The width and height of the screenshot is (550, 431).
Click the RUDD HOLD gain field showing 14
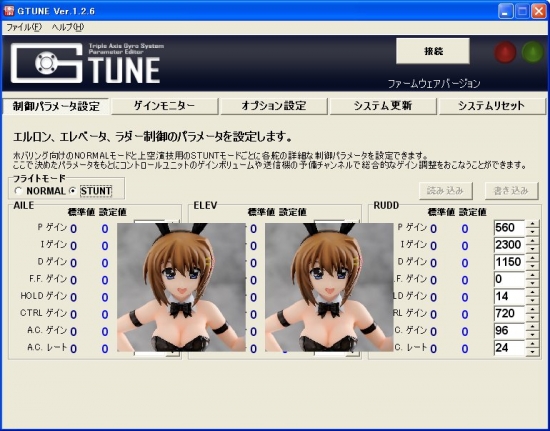point(510,296)
